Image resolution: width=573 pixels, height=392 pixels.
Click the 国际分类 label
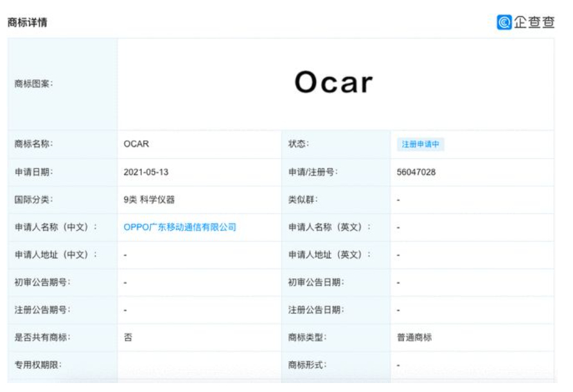click(33, 200)
